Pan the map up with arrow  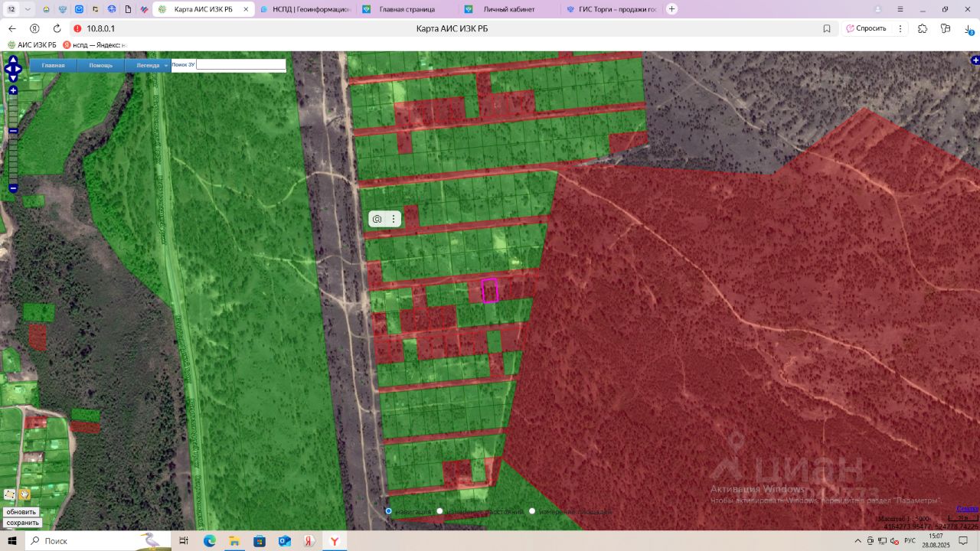[x=13, y=60]
